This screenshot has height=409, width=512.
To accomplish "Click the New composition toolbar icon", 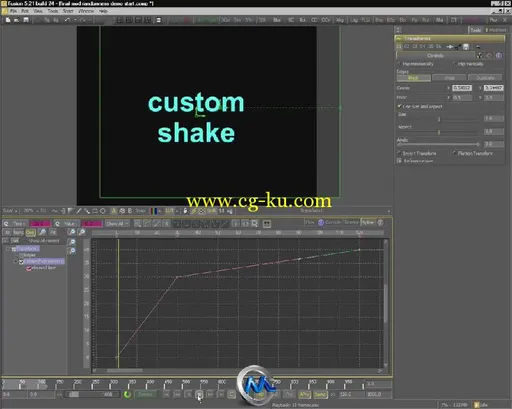I will point(8,20).
